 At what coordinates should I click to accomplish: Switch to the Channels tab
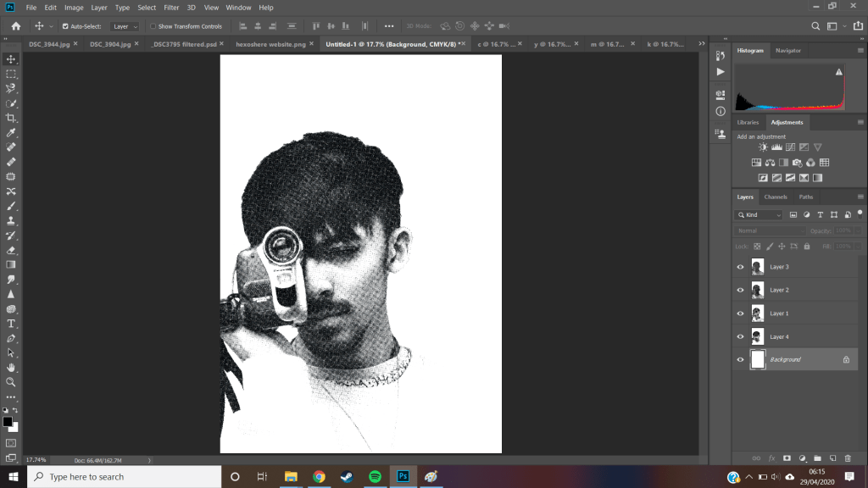pos(776,197)
